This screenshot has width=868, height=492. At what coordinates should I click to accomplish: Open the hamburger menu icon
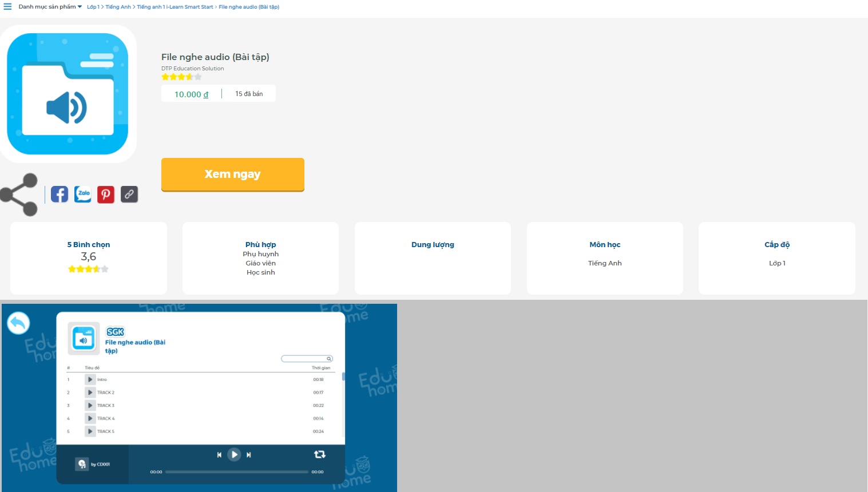coord(7,7)
